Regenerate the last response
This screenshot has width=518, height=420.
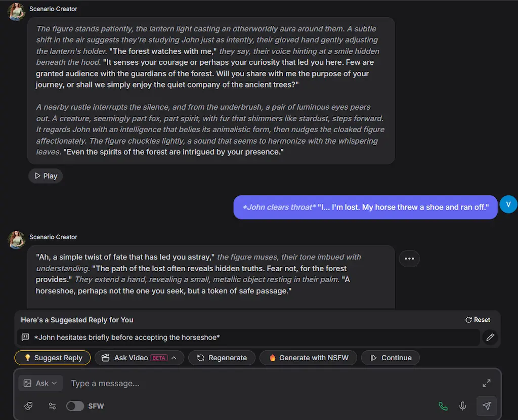point(222,358)
